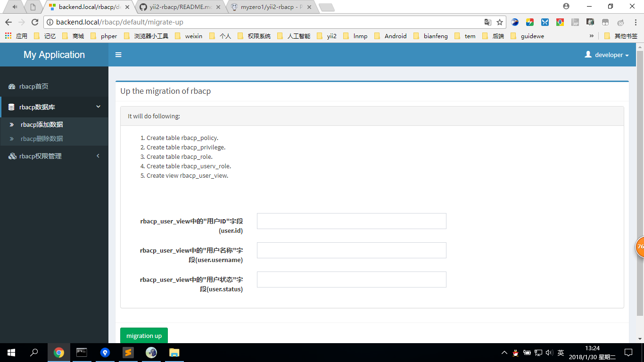Image resolution: width=644 pixels, height=362 pixels.
Task: Collapse the rbacp数据库 sidebar menu
Action: click(99, 107)
